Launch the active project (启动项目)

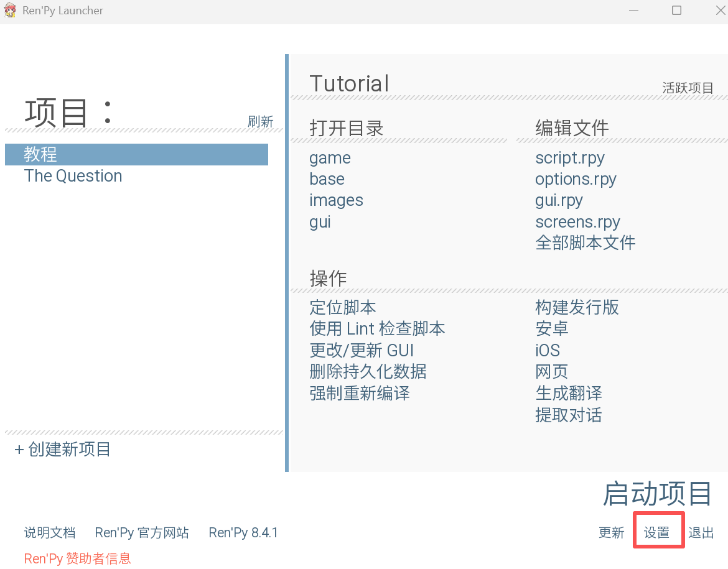656,496
